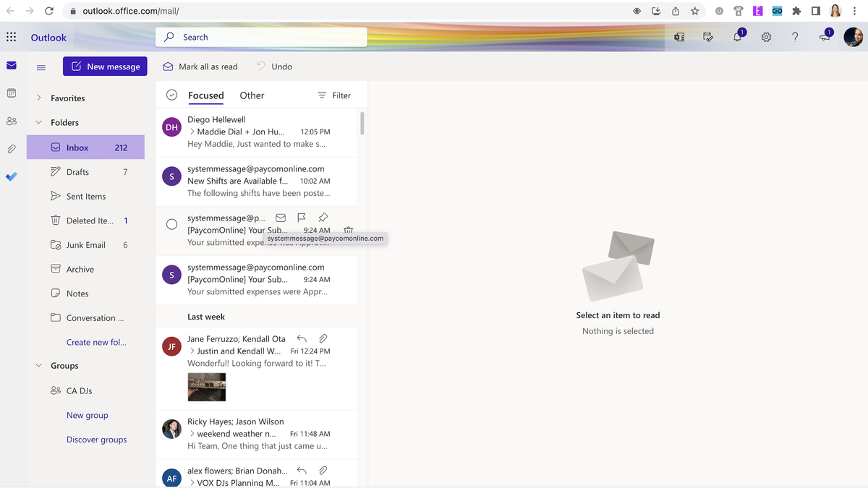Create a New message

[105, 66]
